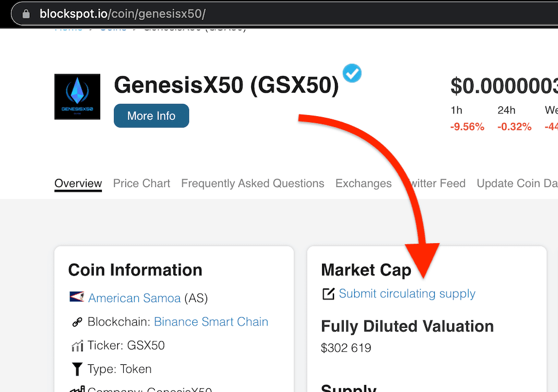Click the blockspot.io URL address field
This screenshot has height=392, width=558.
(x=284, y=14)
